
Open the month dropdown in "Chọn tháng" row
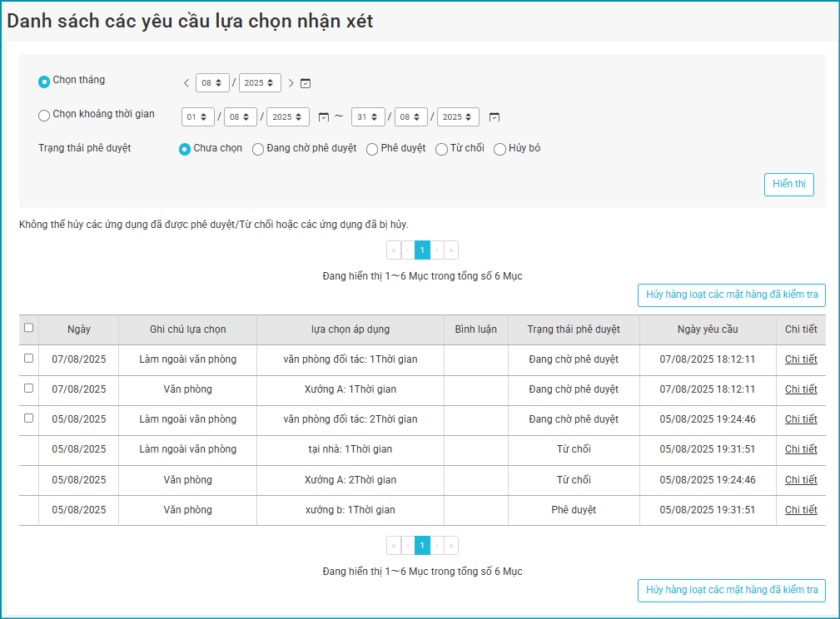[x=212, y=83]
